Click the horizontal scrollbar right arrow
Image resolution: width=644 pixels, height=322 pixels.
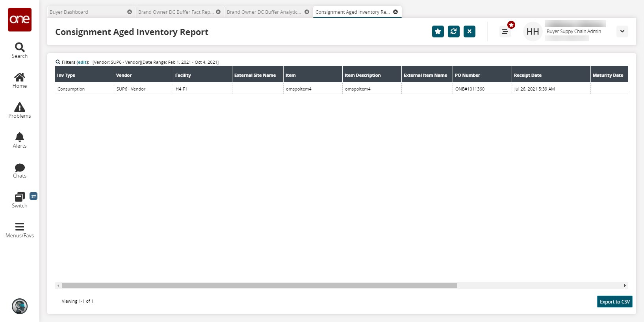tap(625, 286)
